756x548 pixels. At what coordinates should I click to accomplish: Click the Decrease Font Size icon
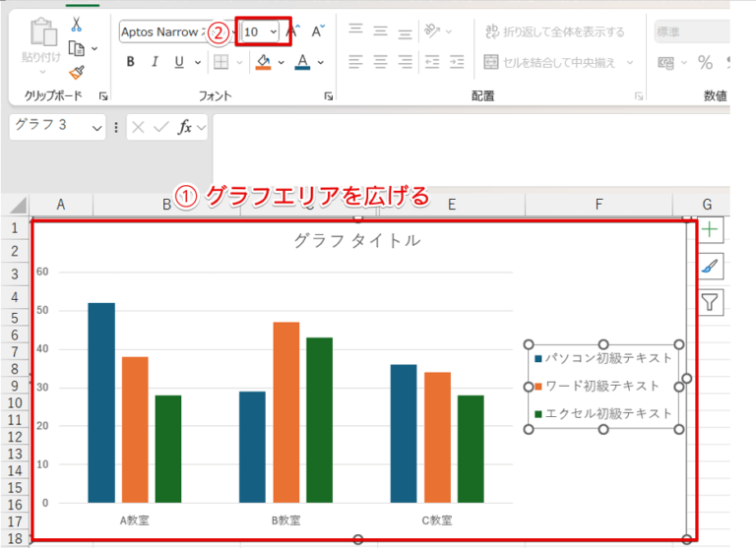coord(318,31)
